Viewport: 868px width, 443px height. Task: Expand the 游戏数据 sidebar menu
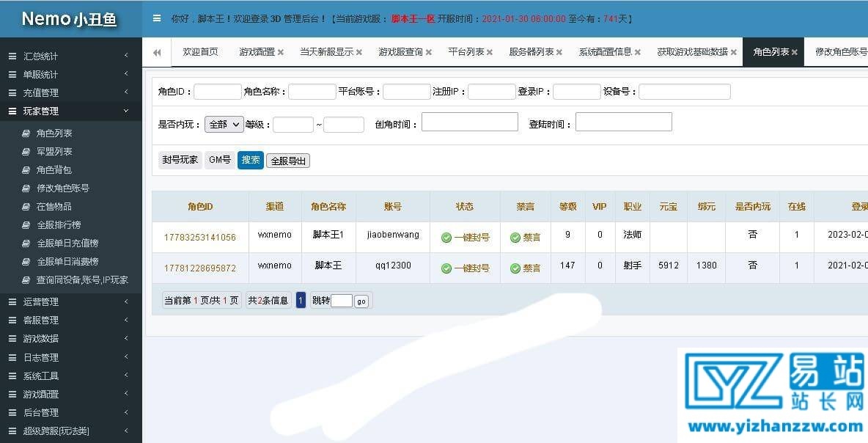71,338
